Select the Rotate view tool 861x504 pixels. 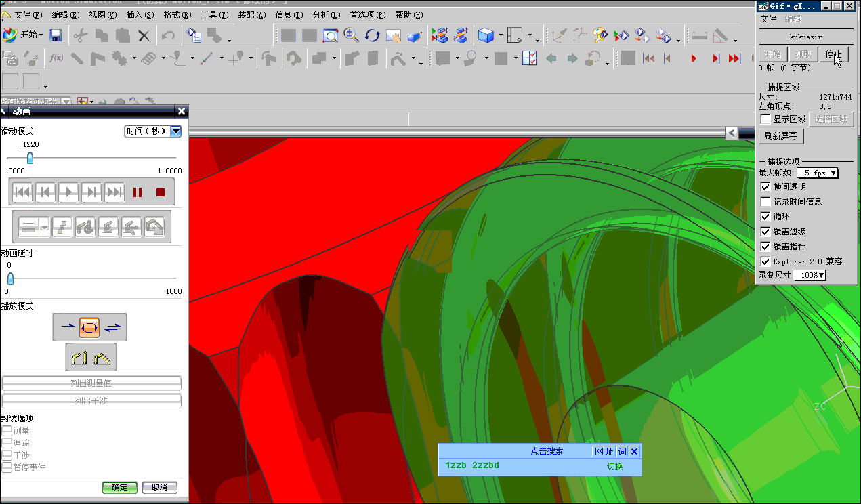(x=372, y=35)
